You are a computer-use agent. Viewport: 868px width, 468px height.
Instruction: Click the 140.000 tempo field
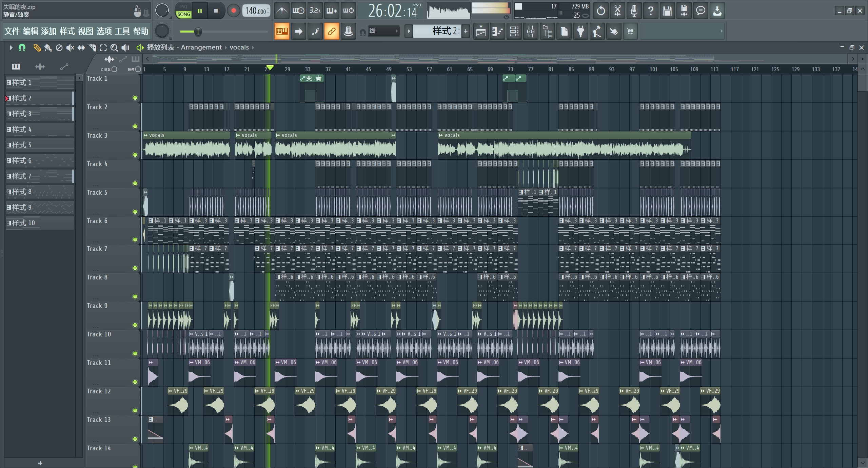tap(256, 11)
